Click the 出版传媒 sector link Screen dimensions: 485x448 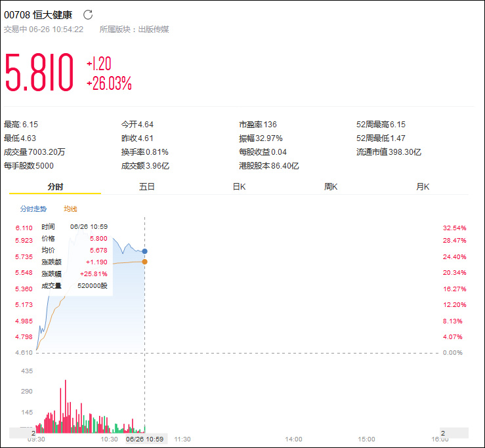(154, 30)
